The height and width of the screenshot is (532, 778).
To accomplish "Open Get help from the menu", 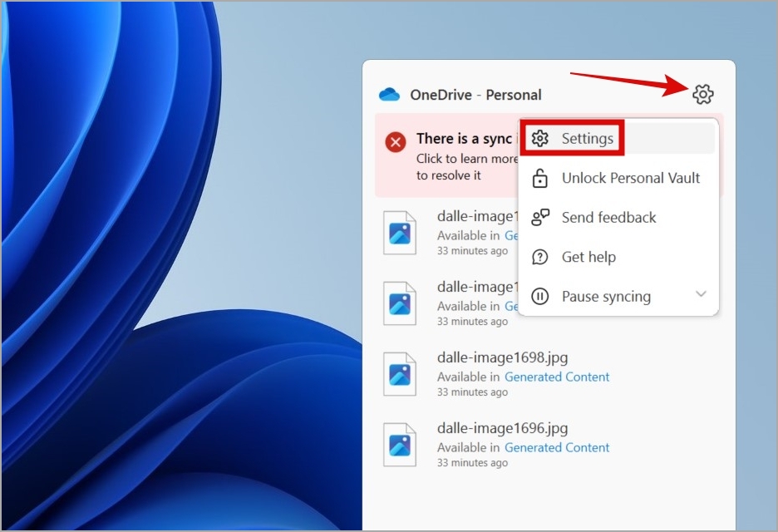I will [618, 257].
